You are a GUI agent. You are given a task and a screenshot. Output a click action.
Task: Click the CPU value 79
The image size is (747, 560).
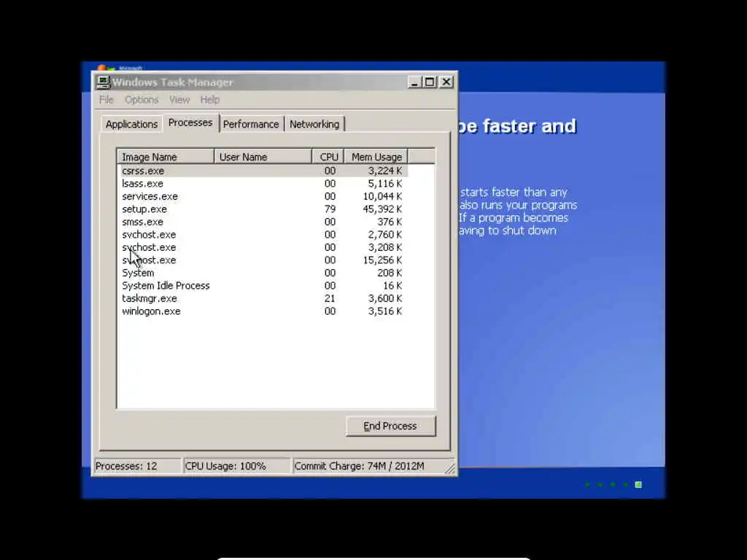click(x=330, y=209)
